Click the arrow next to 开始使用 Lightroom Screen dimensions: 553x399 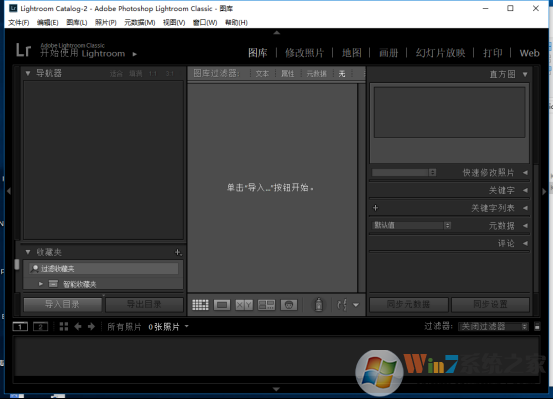click(x=135, y=54)
